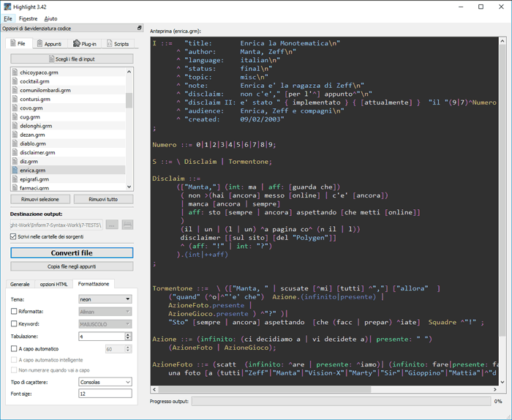Open the Finestre menu
Viewport: 512px width, 420px height.
coord(28,18)
